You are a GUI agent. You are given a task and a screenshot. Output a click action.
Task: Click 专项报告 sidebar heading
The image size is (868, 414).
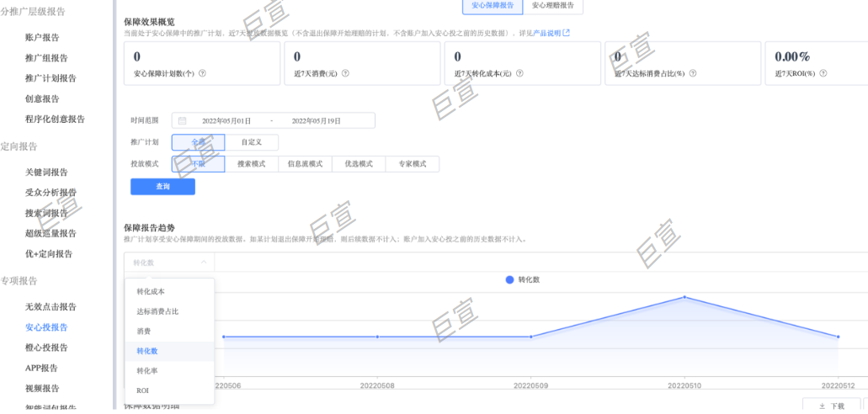19,281
